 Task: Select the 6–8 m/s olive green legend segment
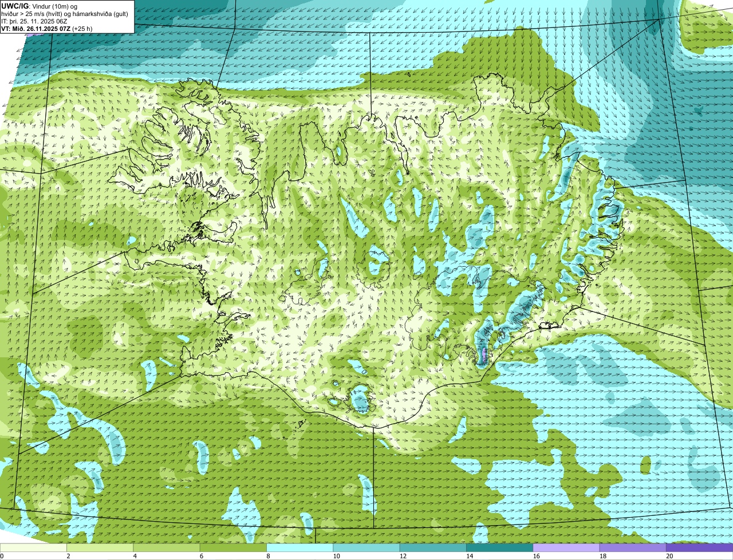233,548
